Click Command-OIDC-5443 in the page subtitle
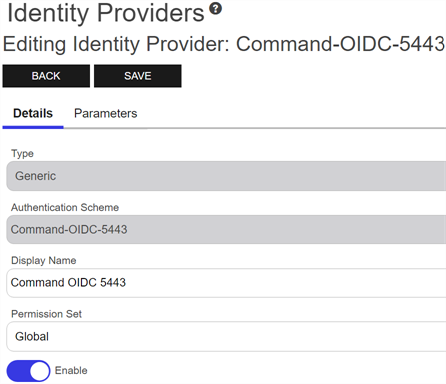Screen dimensions: 446x384 (x=340, y=44)
